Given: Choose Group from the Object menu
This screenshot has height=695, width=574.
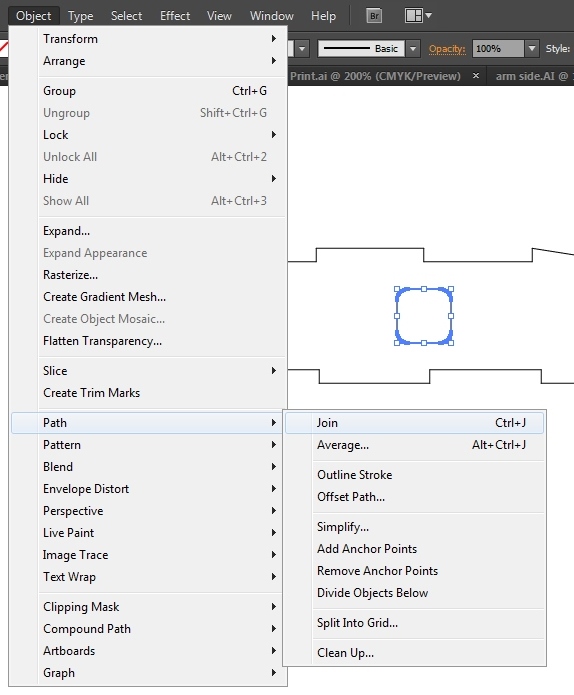Looking at the screenshot, I should click(x=148, y=91).
